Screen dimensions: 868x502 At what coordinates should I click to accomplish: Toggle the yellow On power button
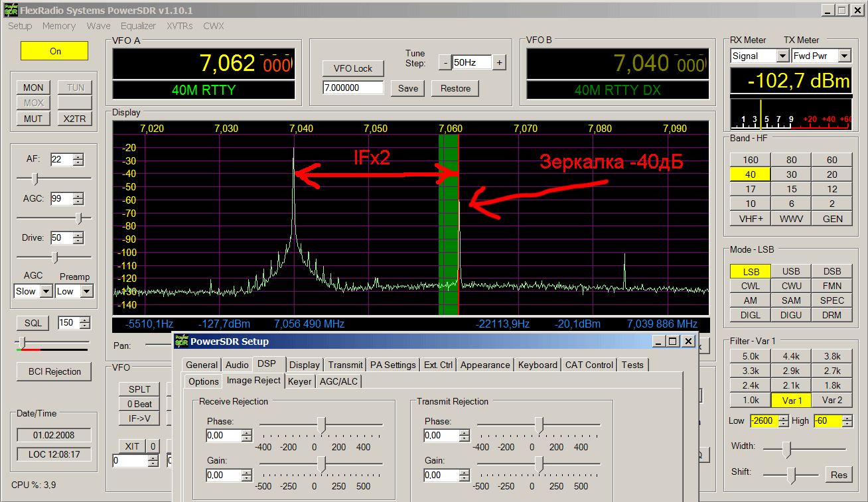pyautogui.click(x=54, y=51)
